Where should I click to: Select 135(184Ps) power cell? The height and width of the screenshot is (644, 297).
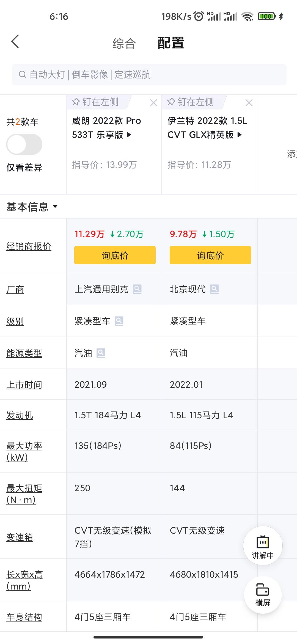click(x=114, y=451)
